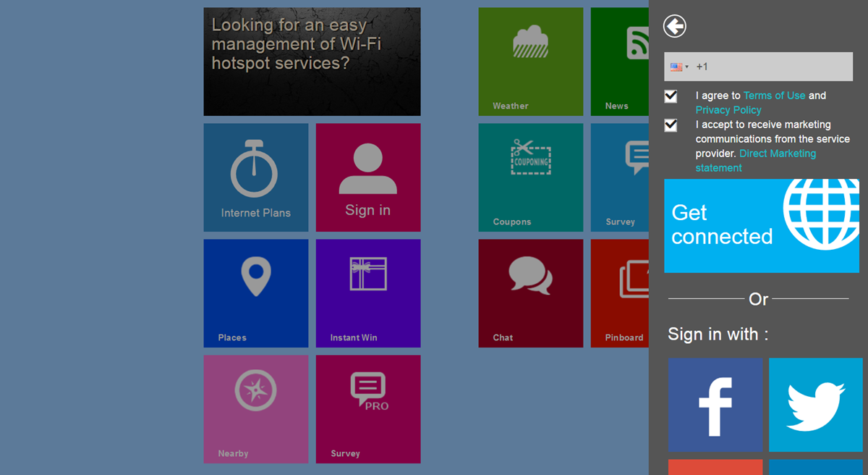Screen dimensions: 868x475
Task: Open the Terms of Use link
Action: pos(774,96)
